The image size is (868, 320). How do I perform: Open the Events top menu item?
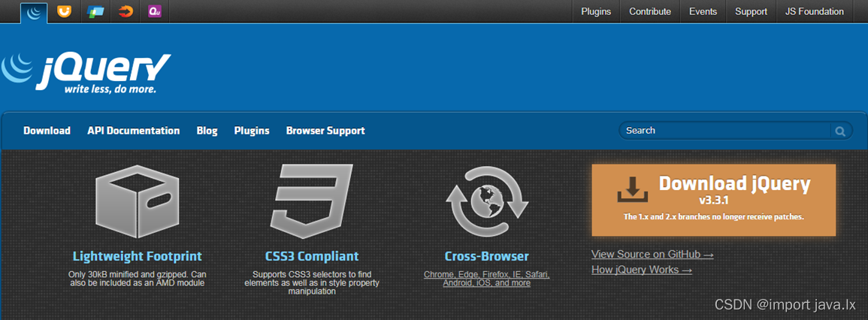point(703,11)
